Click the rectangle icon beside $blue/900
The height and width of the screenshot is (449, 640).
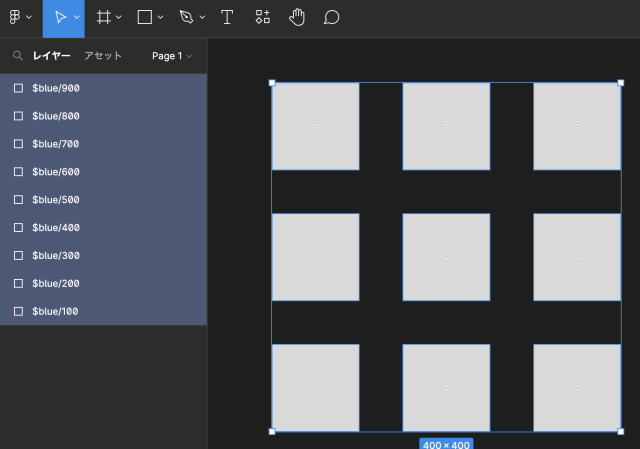point(18,88)
